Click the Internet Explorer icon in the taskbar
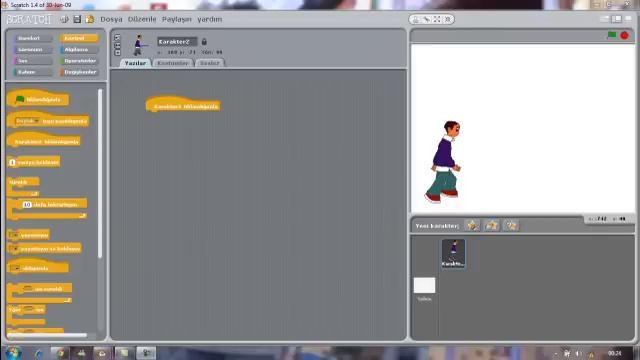The width and height of the screenshot is (640, 360). pyautogui.click(x=39, y=353)
